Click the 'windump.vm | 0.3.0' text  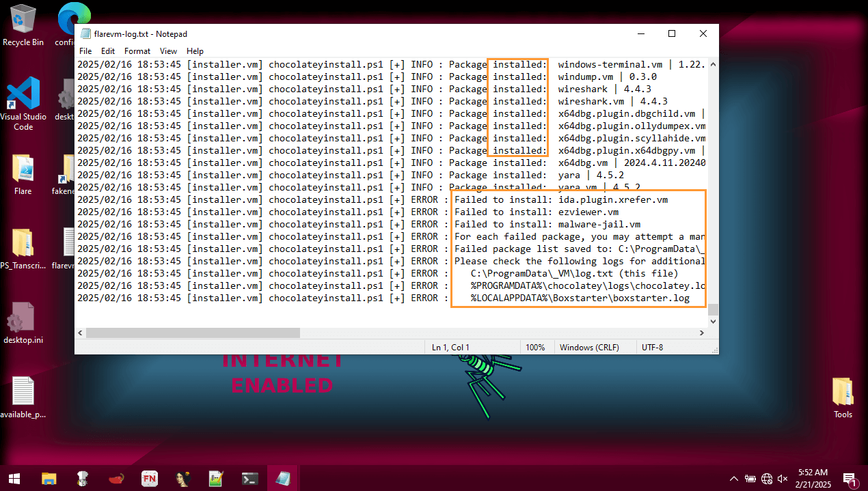607,76
